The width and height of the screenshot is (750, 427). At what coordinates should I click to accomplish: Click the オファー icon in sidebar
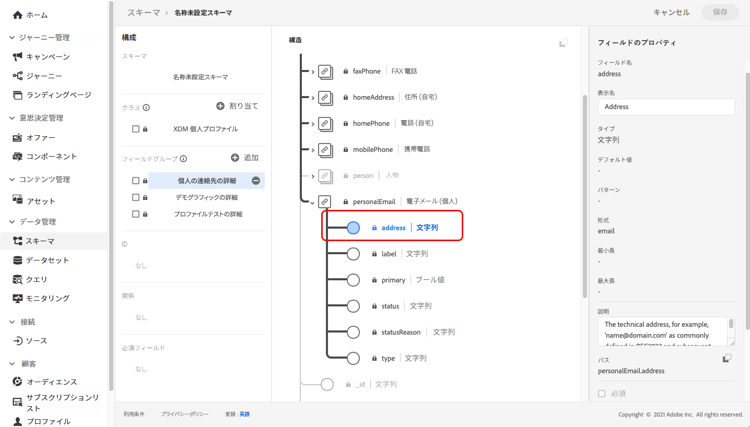pyautogui.click(x=18, y=138)
